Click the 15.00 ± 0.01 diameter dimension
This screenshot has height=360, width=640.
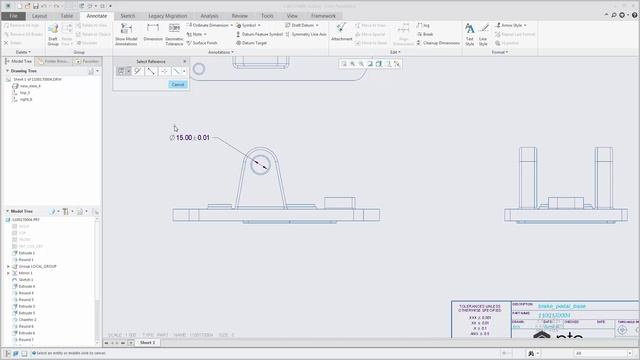pos(189,138)
